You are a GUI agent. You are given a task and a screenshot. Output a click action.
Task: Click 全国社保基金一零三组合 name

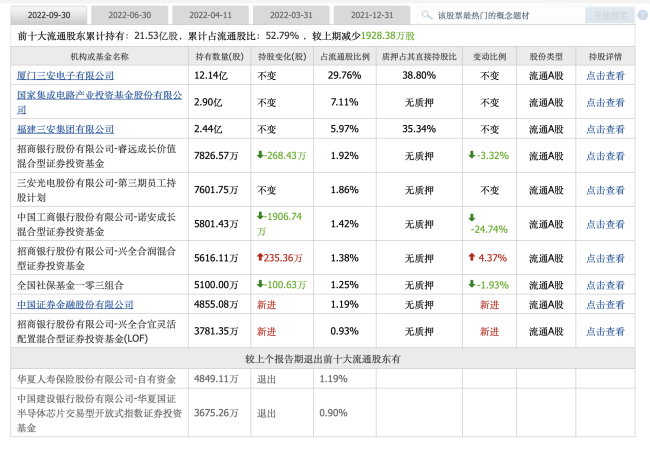(x=70, y=285)
